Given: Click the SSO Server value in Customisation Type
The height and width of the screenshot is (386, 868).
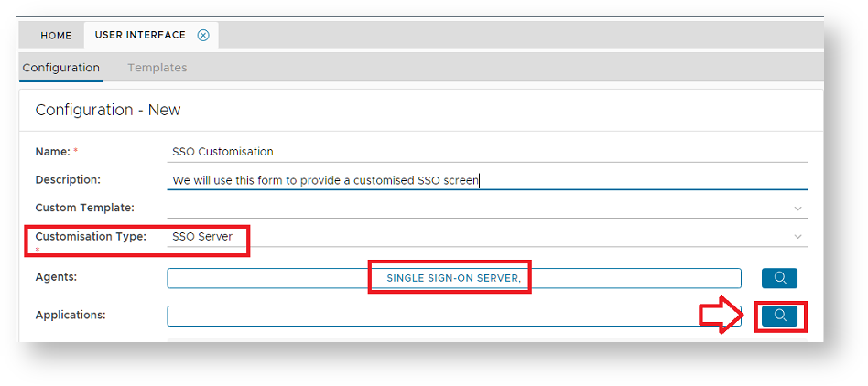Looking at the screenshot, I should coord(202,237).
